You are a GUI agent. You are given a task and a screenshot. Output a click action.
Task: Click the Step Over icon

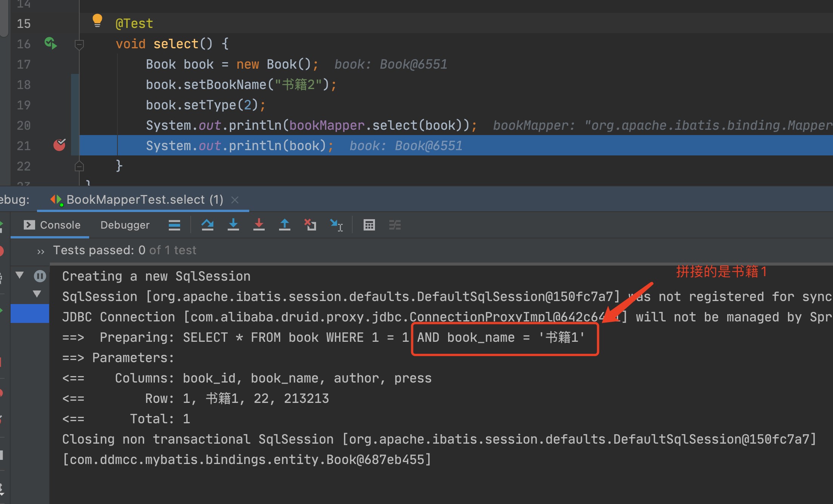click(207, 225)
